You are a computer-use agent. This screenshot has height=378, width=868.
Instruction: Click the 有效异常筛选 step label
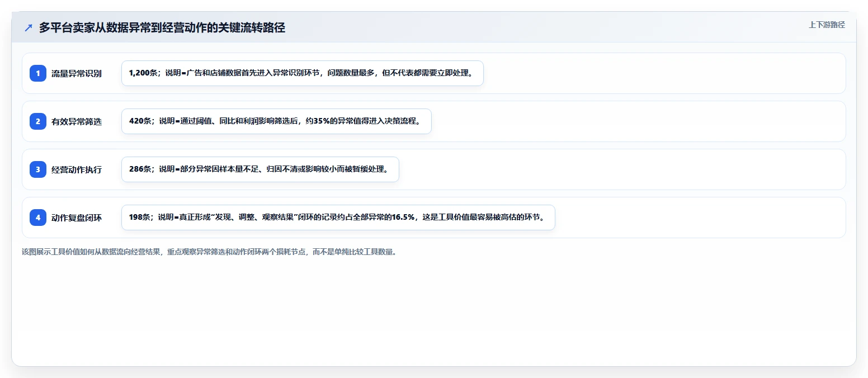(x=77, y=121)
